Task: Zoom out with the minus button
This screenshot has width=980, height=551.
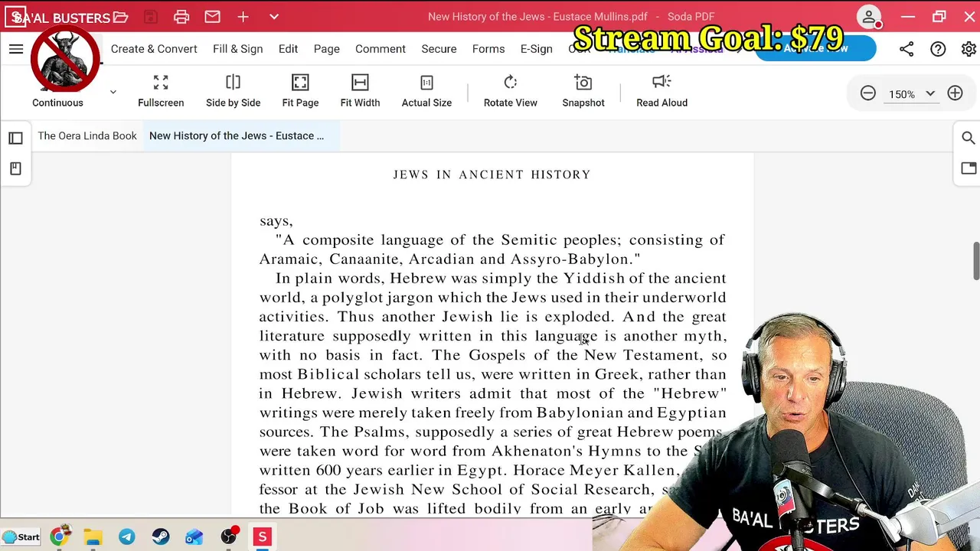Action: coord(867,93)
